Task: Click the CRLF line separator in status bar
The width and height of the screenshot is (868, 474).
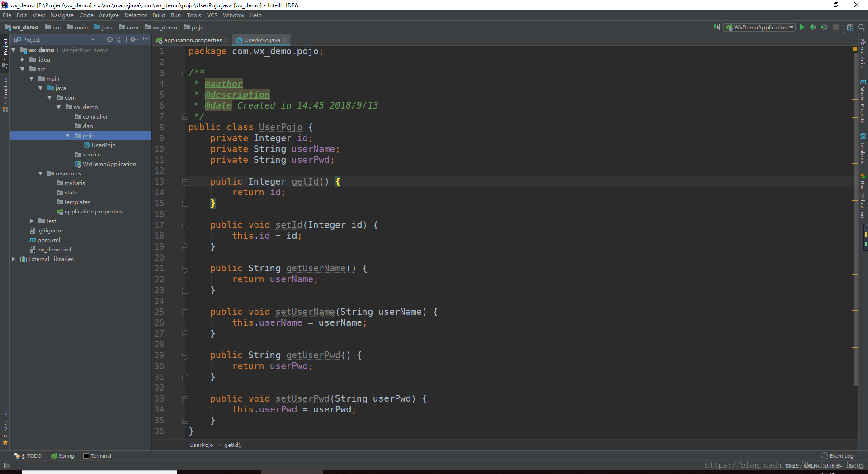Action: (811, 465)
